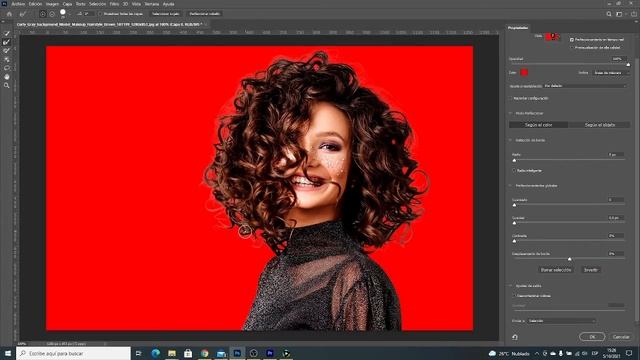The image size is (640, 360).
Task: Choose the add-to-selection plus brush mode
Action: [42, 14]
